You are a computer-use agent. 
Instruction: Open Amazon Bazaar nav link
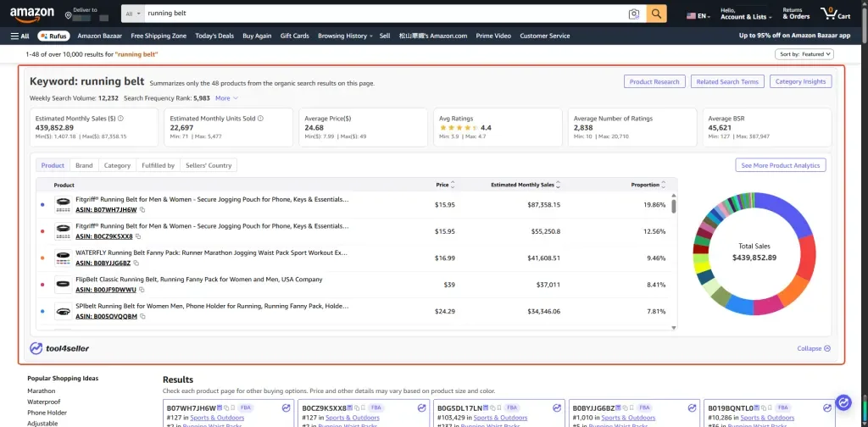100,36
